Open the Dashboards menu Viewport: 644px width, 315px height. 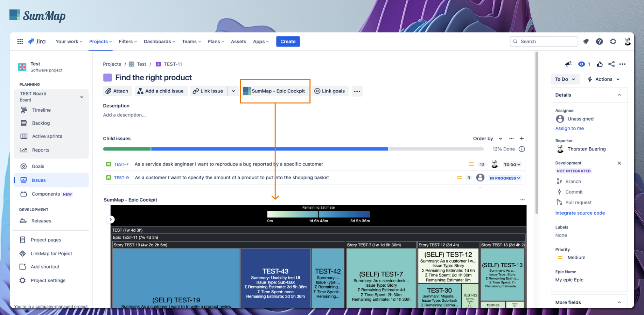(159, 41)
